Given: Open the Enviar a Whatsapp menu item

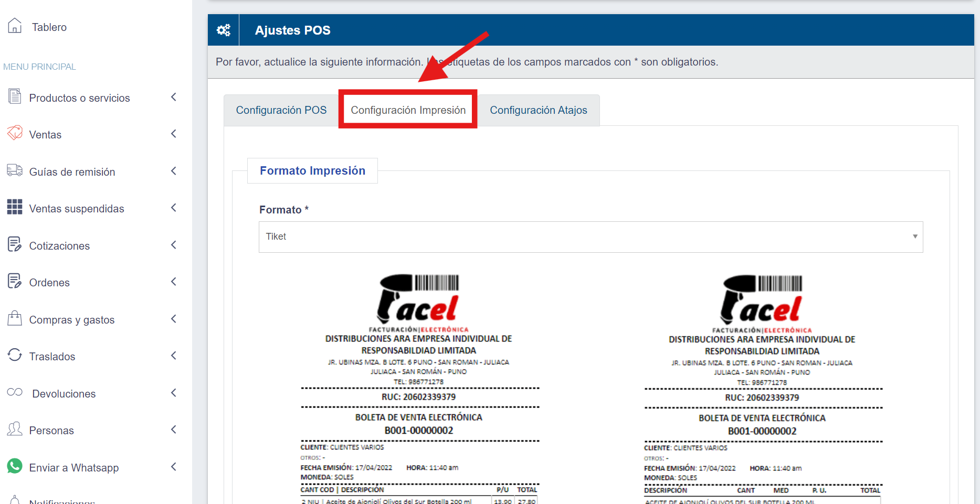Looking at the screenshot, I should [74, 467].
